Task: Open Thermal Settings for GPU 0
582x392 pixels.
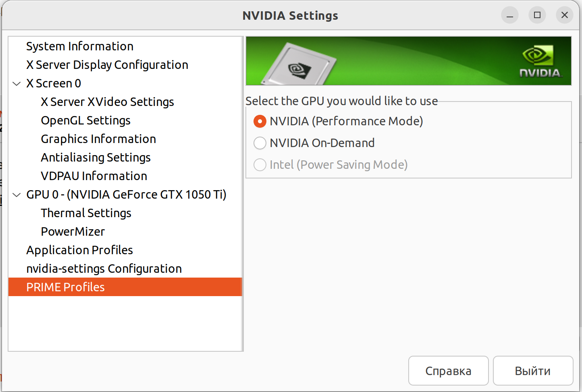Action: pos(86,213)
